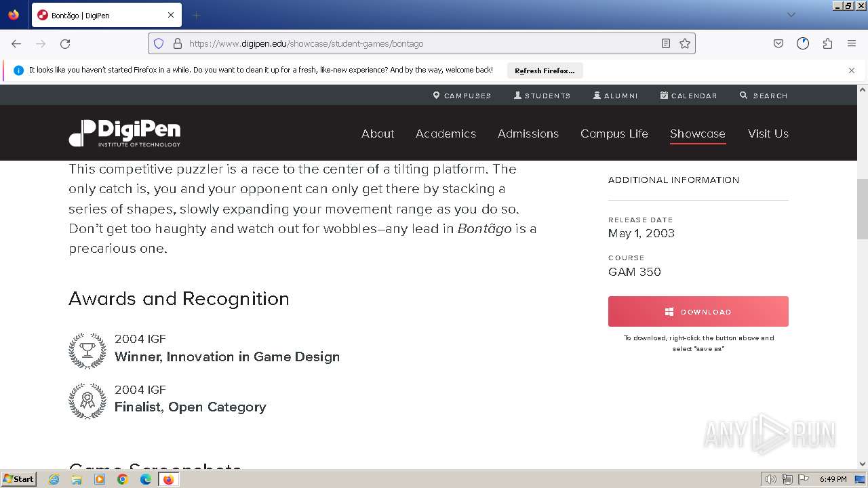
Task: Select the release date 'May 1, 2003'
Action: tap(642, 233)
